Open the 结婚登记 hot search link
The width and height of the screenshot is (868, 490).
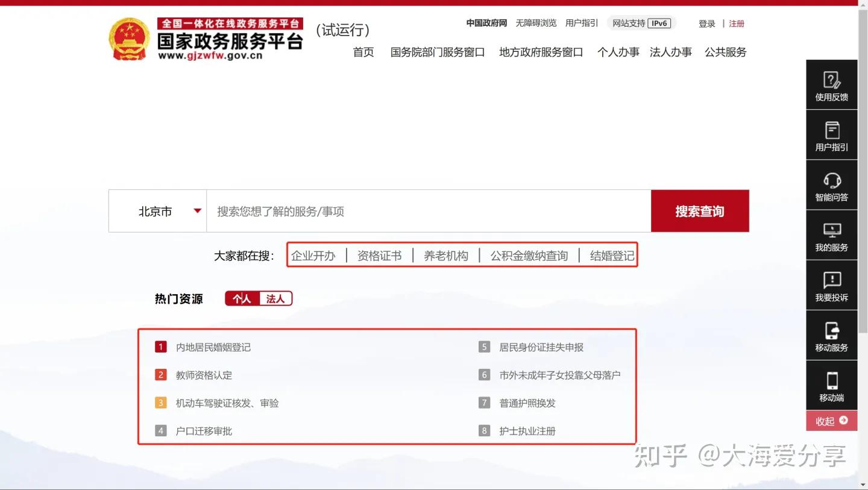[x=611, y=255]
